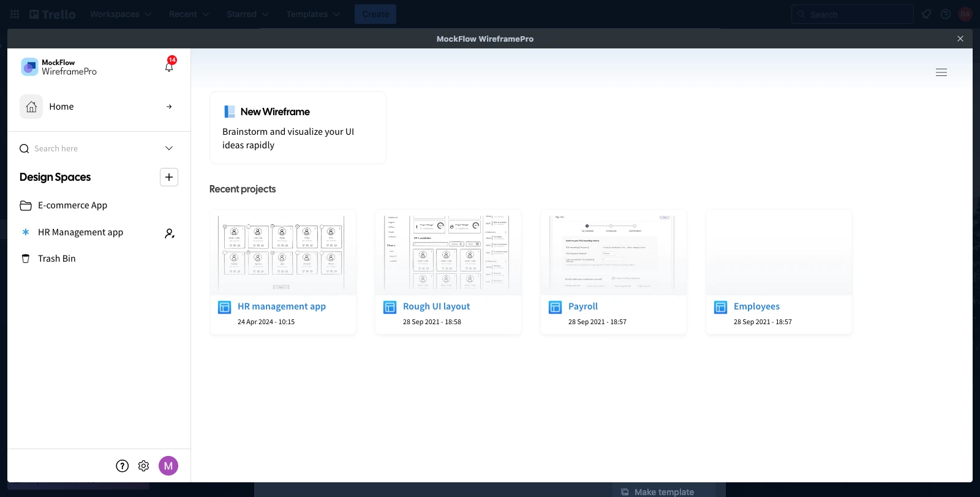Focus the Search here field in sidebar
This screenshot has height=497, width=980.
(95, 148)
